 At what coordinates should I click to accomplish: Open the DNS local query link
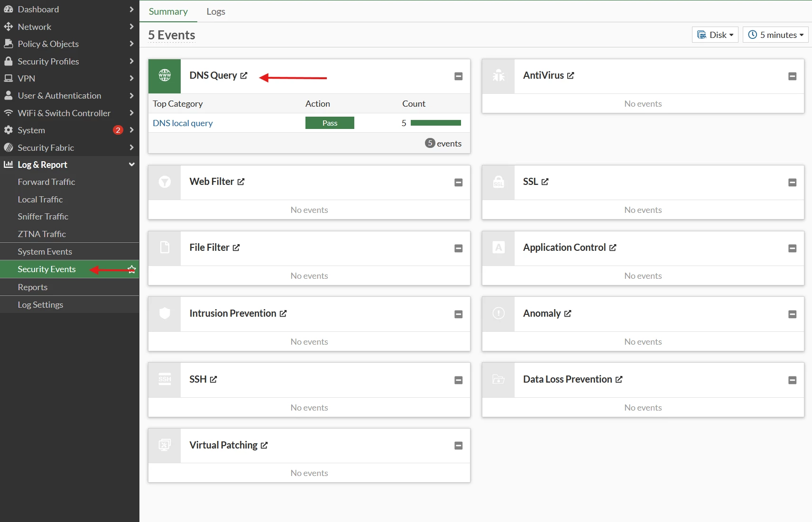tap(183, 123)
